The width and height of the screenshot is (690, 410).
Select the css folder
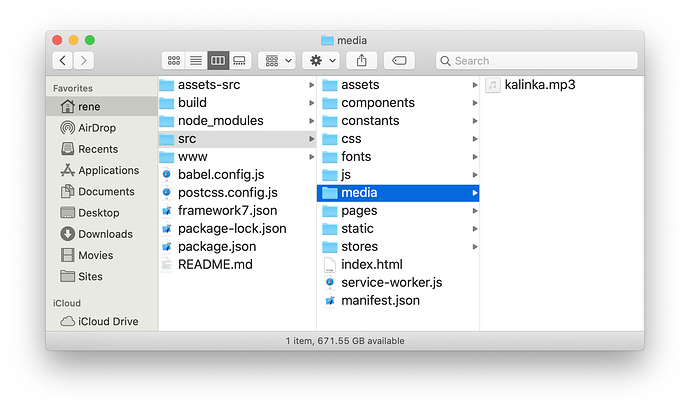398,139
